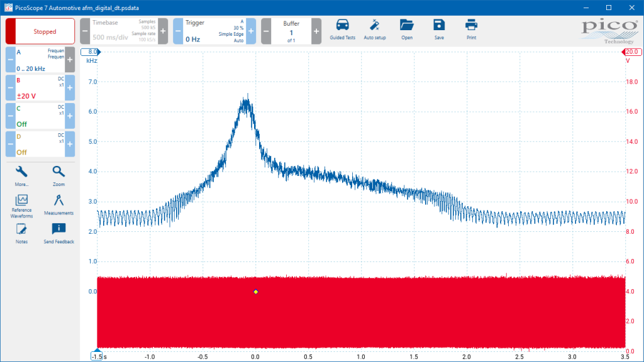Select the Zoom magnifier tool
This screenshot has width=644, height=362.
(58, 176)
